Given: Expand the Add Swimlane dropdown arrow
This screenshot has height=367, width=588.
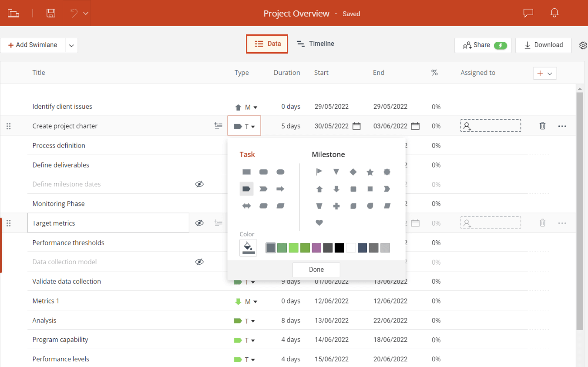Looking at the screenshot, I should [71, 45].
